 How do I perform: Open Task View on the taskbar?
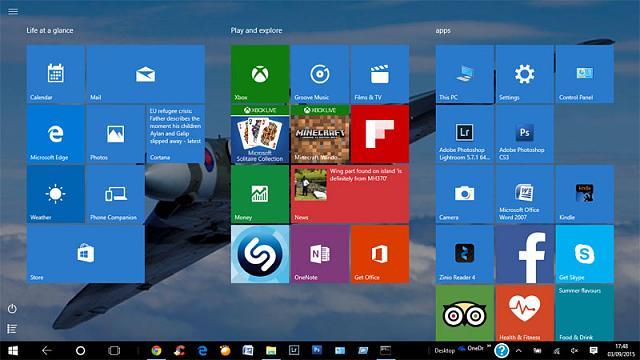coord(114,351)
